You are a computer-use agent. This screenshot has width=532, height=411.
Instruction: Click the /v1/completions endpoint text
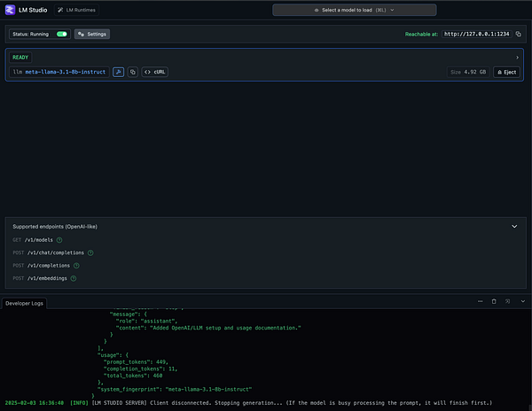(48, 266)
